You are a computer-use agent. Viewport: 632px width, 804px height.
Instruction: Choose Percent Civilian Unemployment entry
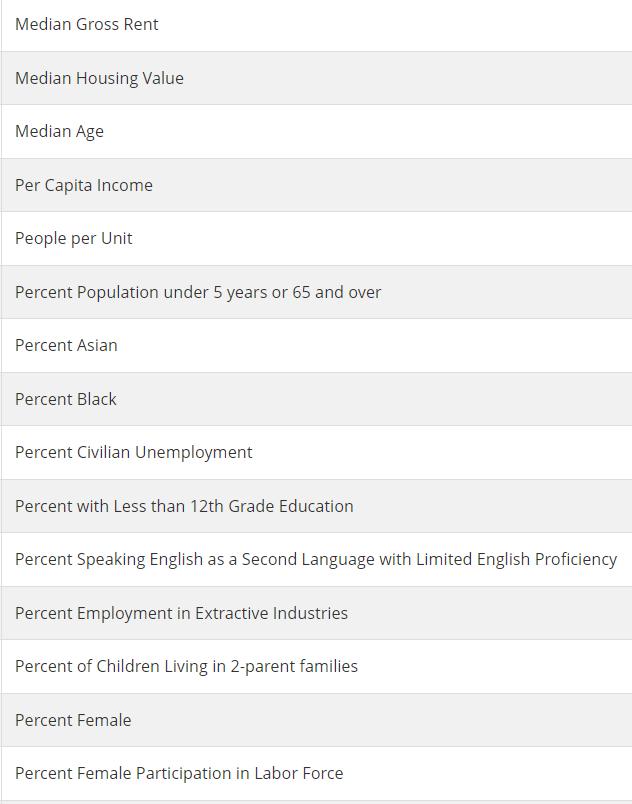[316, 452]
